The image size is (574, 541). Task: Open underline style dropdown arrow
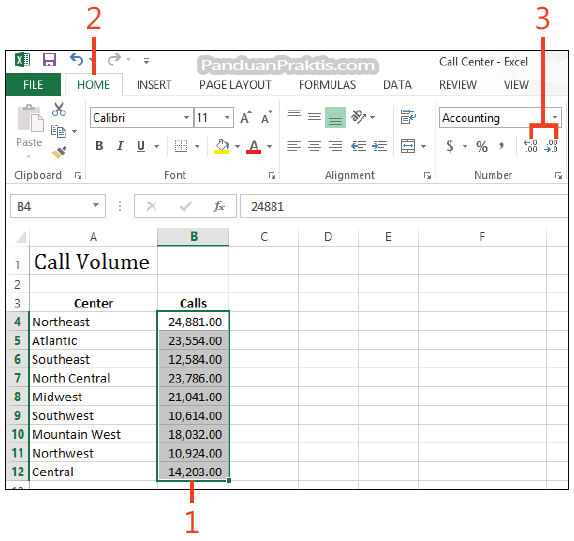click(157, 146)
